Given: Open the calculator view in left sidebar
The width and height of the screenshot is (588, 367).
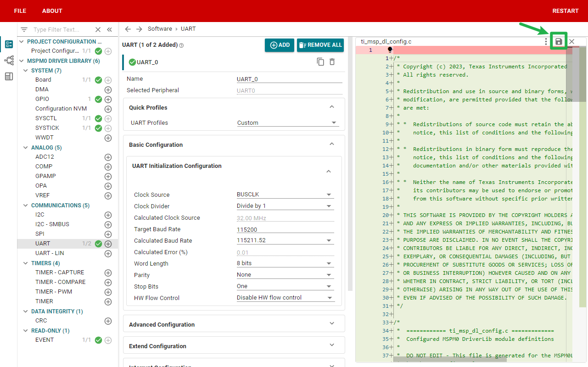Looking at the screenshot, I should (x=9, y=77).
